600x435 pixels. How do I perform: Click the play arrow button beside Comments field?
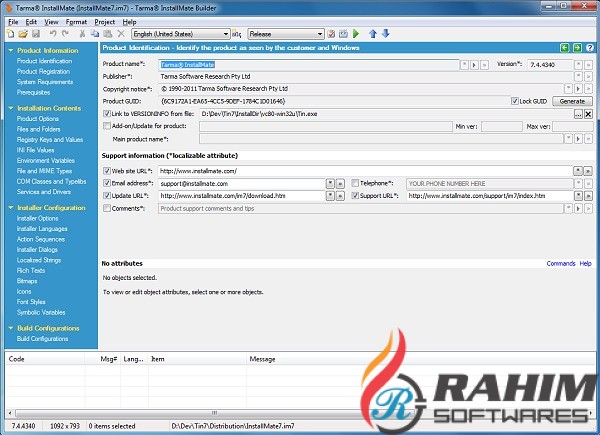(578, 209)
